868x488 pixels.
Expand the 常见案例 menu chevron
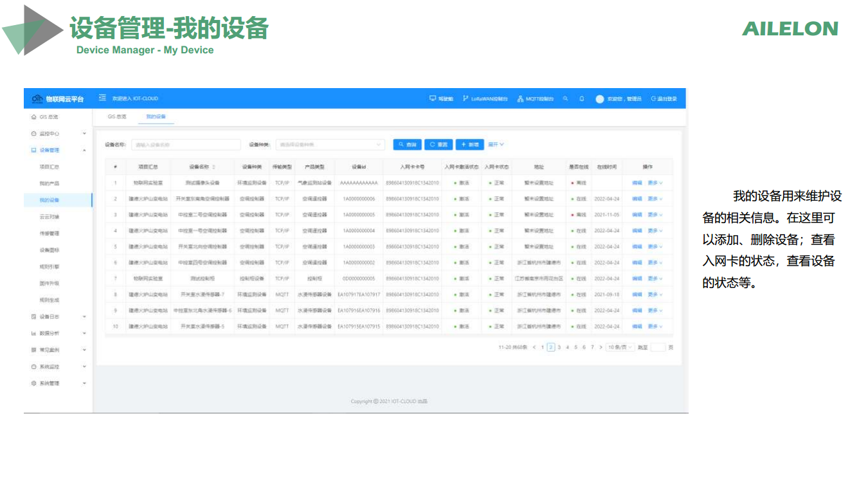(x=84, y=350)
